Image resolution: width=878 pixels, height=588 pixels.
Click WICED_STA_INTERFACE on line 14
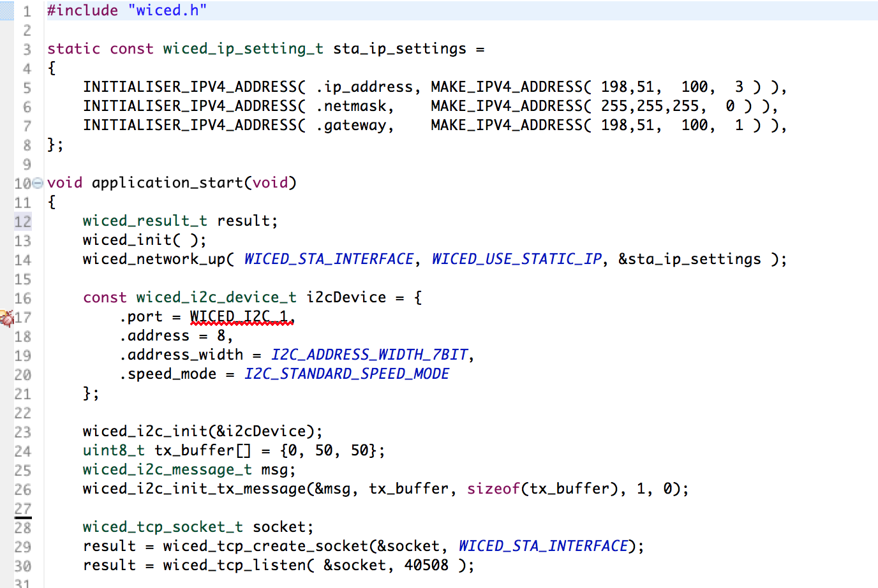point(329,259)
